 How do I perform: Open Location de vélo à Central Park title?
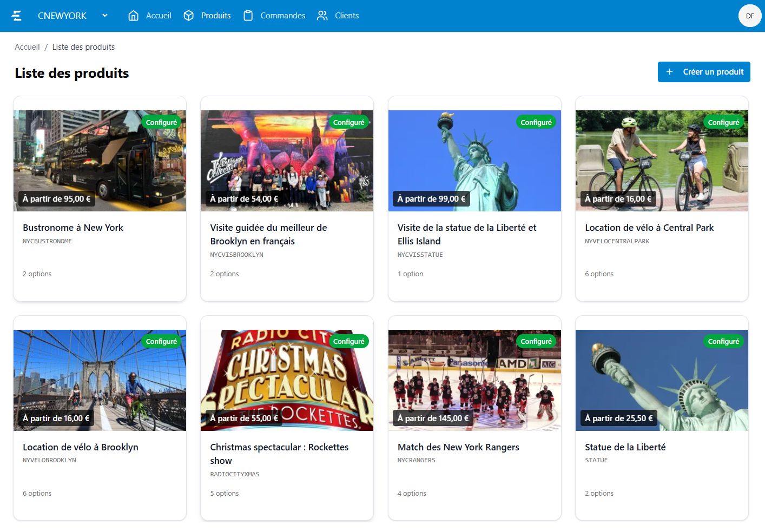(649, 228)
